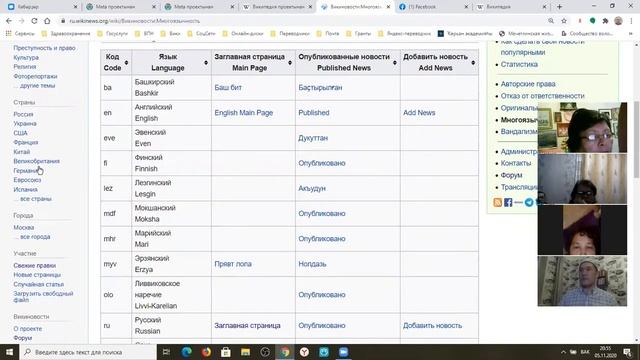Sort table by Код Code column
This screenshot has height=360, width=640.
[x=126, y=62]
